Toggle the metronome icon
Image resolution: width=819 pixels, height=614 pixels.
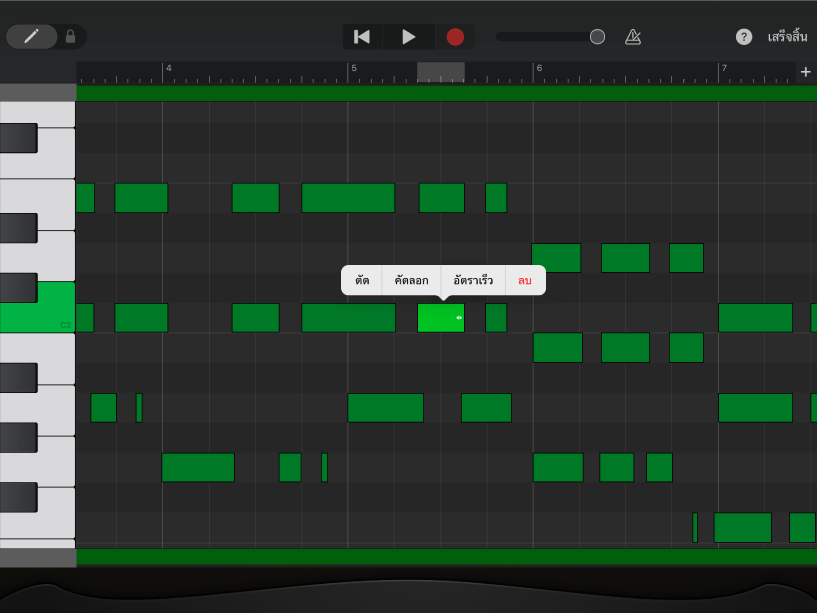point(633,37)
